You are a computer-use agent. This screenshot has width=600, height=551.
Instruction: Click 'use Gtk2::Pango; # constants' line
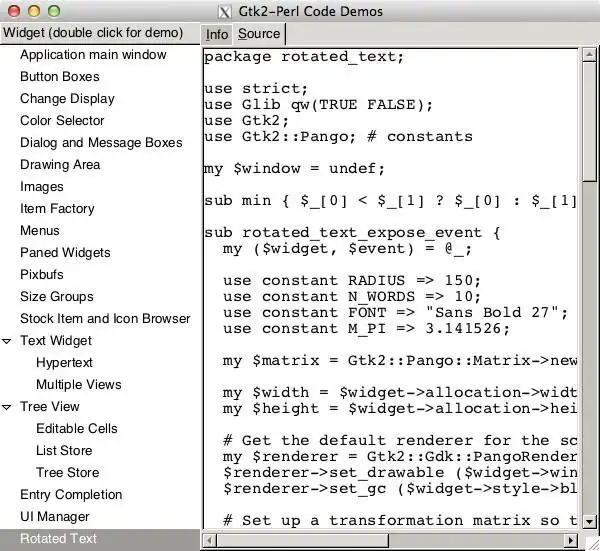click(338, 137)
